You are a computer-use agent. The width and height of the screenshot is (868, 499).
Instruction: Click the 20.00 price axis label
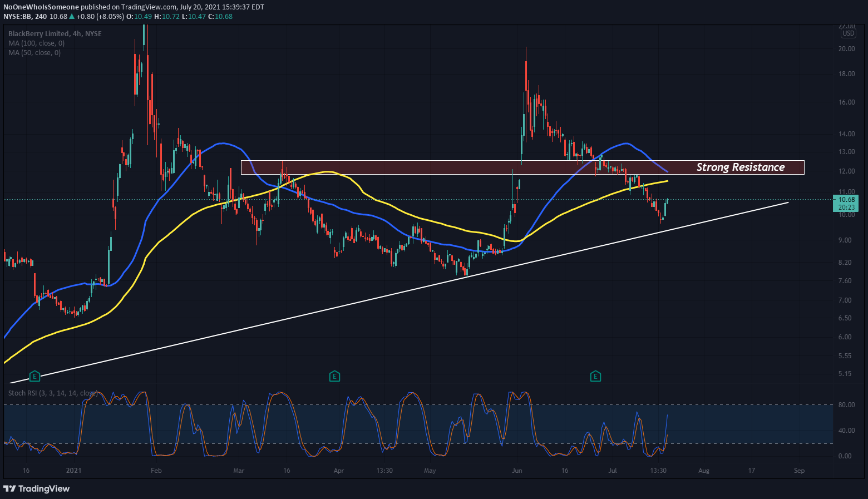click(847, 49)
